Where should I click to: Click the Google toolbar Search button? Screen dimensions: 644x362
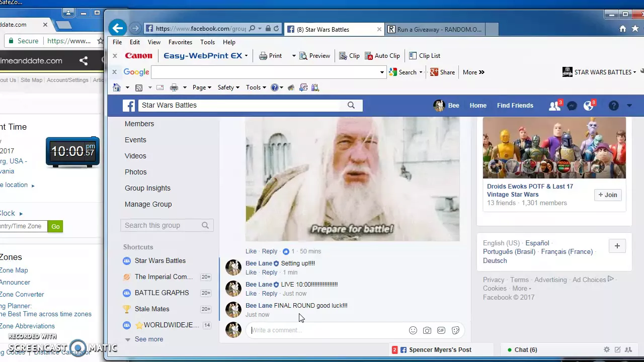click(403, 72)
